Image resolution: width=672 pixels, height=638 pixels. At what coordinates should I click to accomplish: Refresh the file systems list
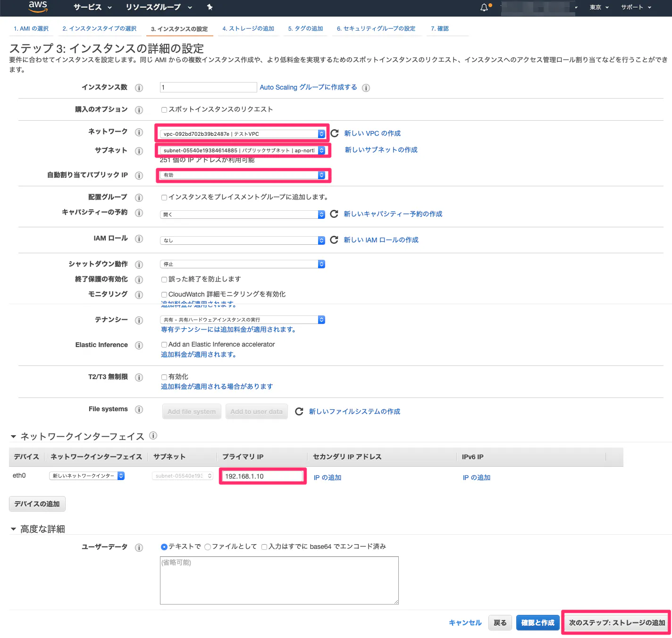[x=299, y=412]
